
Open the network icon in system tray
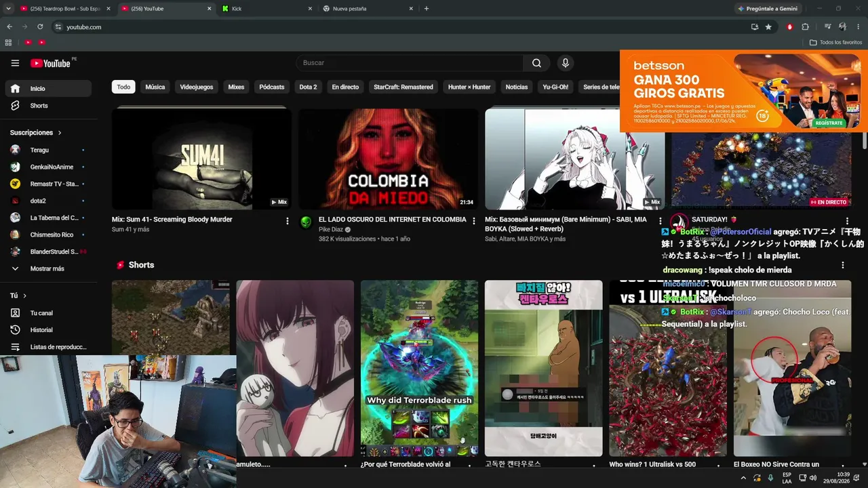[x=803, y=478]
